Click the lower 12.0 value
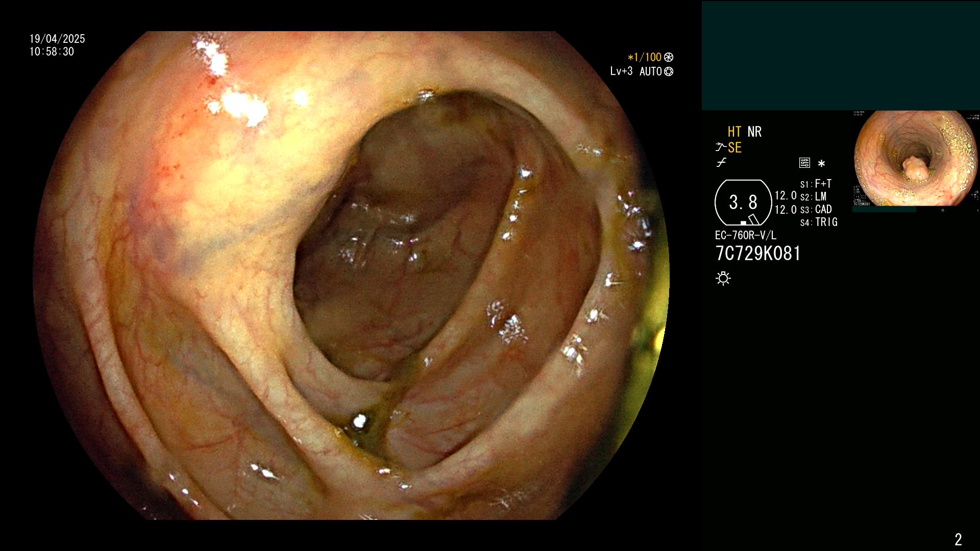 coord(786,210)
